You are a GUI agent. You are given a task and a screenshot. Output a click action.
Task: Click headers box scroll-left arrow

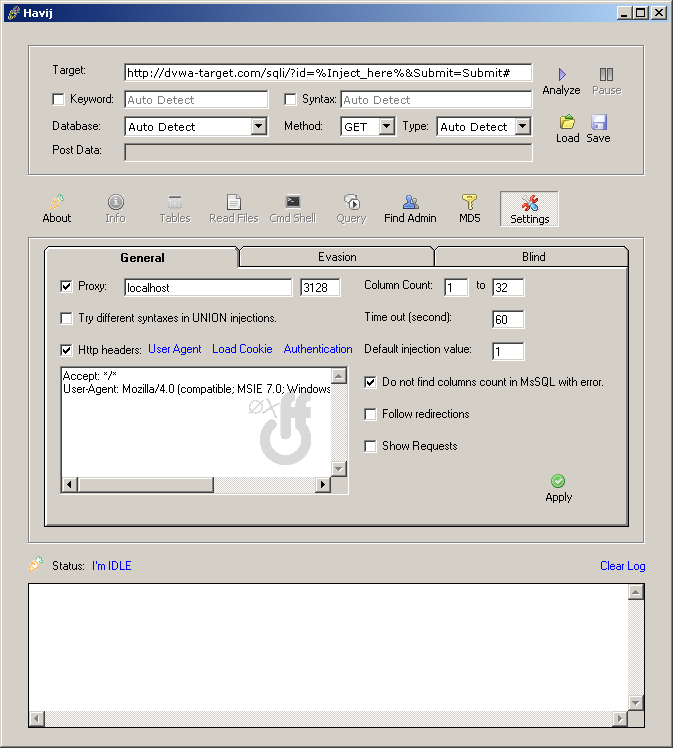[x=70, y=485]
